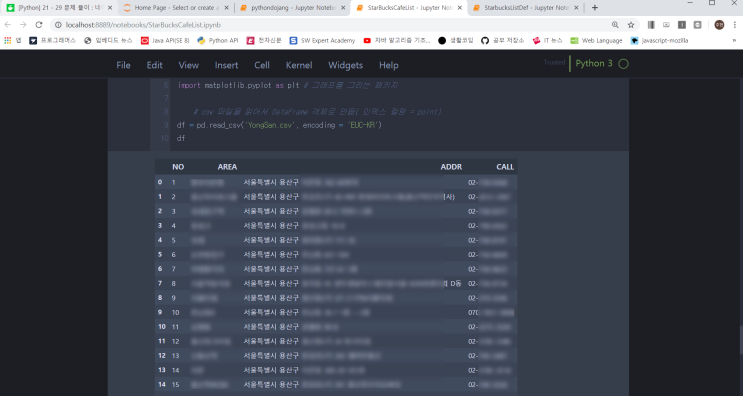Switch to the StarbucksListDef Jupyter tab
The height and width of the screenshot is (396, 743).
525,8
